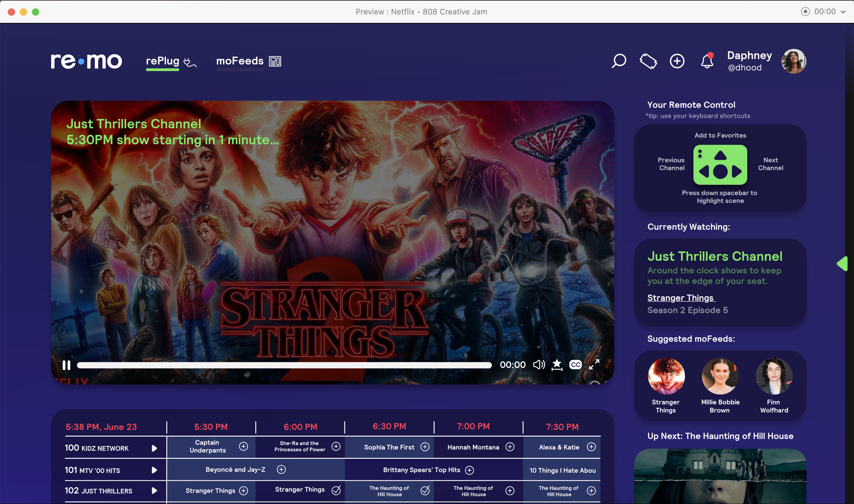Click Just Thrillers Channel heading in sidebar
This screenshot has height=504, width=854.
[715, 256]
